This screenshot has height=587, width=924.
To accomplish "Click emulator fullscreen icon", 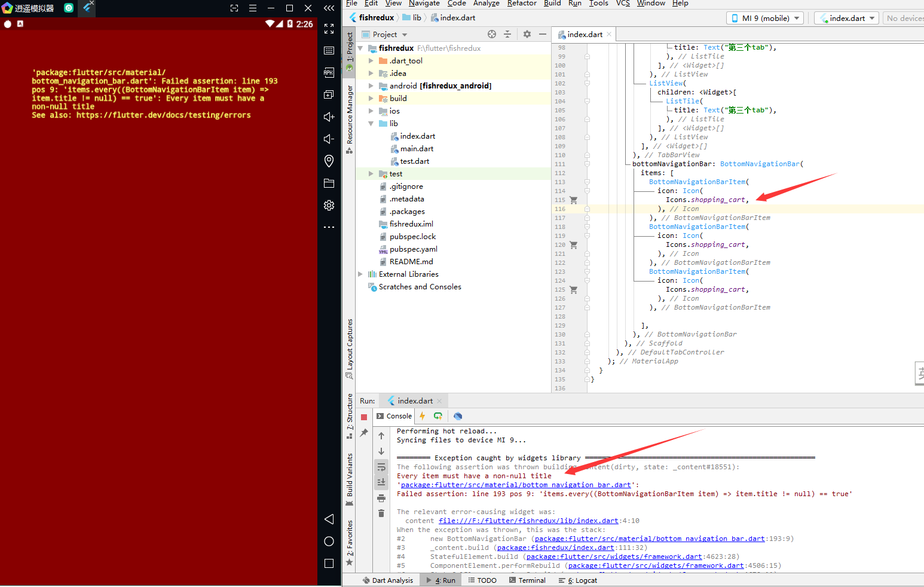I will [x=329, y=29].
